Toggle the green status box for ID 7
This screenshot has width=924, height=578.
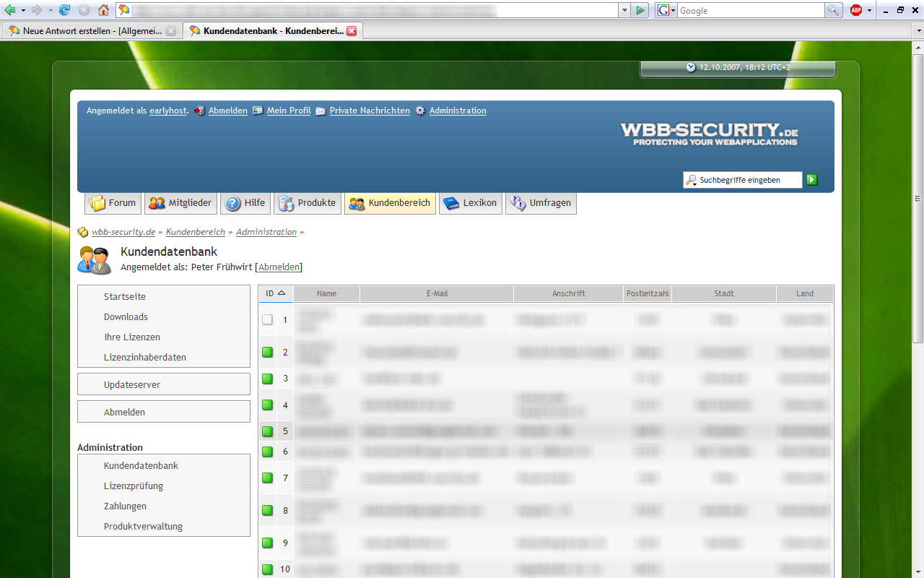pos(267,478)
